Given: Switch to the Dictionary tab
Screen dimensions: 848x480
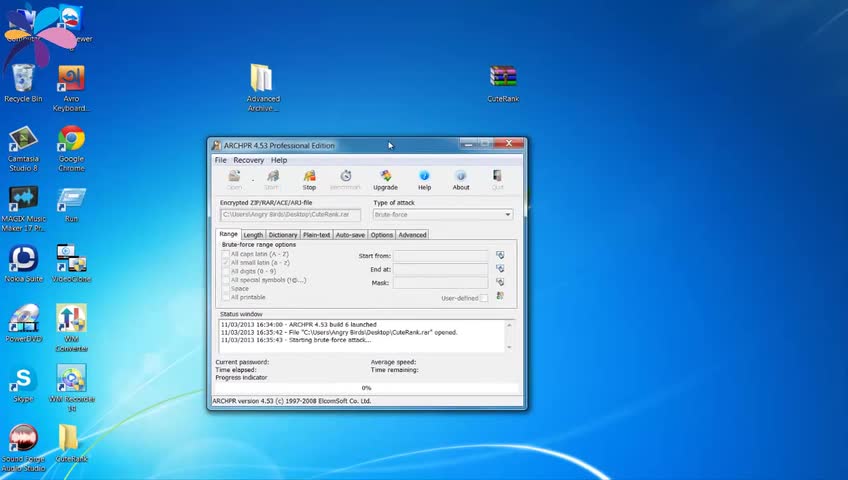Looking at the screenshot, I should pos(283,235).
